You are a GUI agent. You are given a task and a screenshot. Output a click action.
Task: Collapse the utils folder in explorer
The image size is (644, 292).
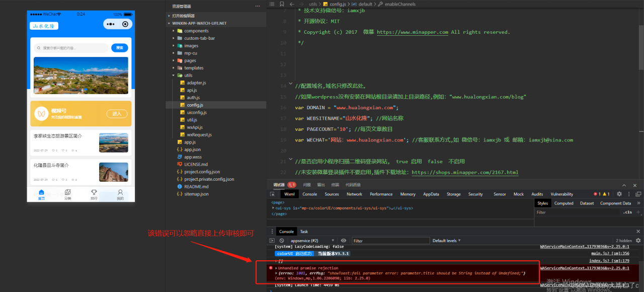tap(174, 76)
